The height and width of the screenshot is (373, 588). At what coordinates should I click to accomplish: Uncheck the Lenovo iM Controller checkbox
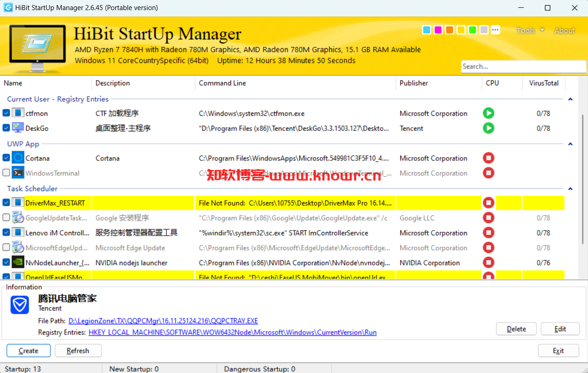point(6,233)
